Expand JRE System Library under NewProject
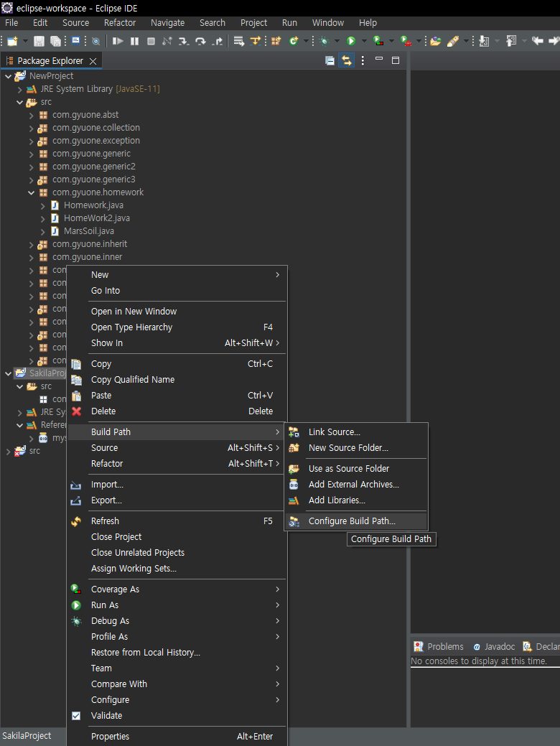This screenshot has width=560, height=746. [19, 89]
